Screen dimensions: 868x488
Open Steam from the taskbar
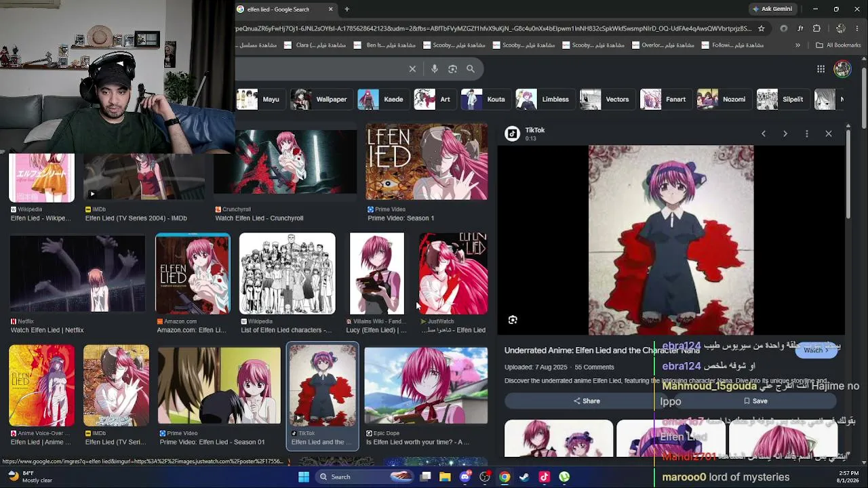coord(524,476)
